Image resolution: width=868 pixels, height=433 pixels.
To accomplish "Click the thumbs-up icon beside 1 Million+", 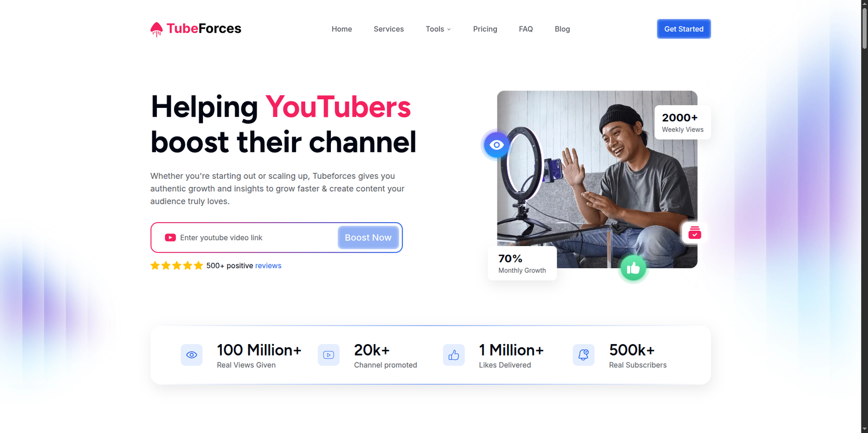I will tap(454, 355).
